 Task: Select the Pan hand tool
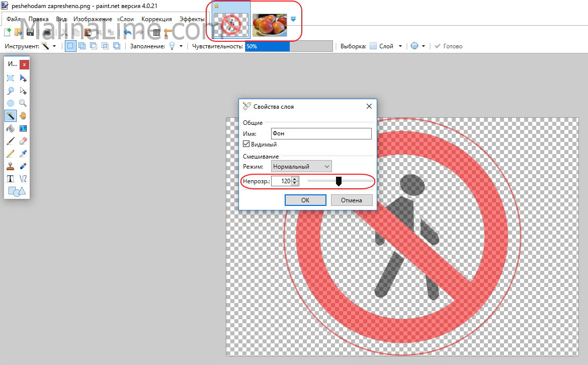[23, 116]
